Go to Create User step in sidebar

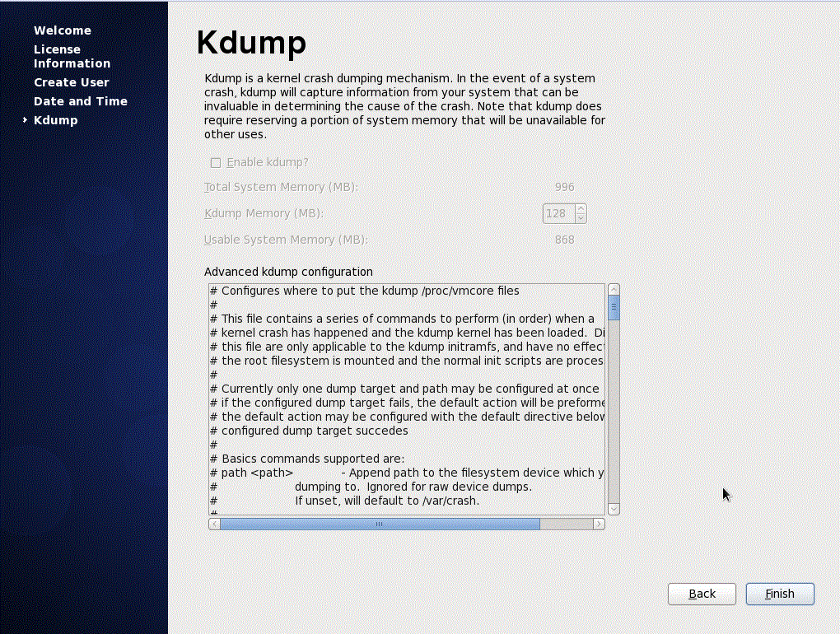point(72,82)
